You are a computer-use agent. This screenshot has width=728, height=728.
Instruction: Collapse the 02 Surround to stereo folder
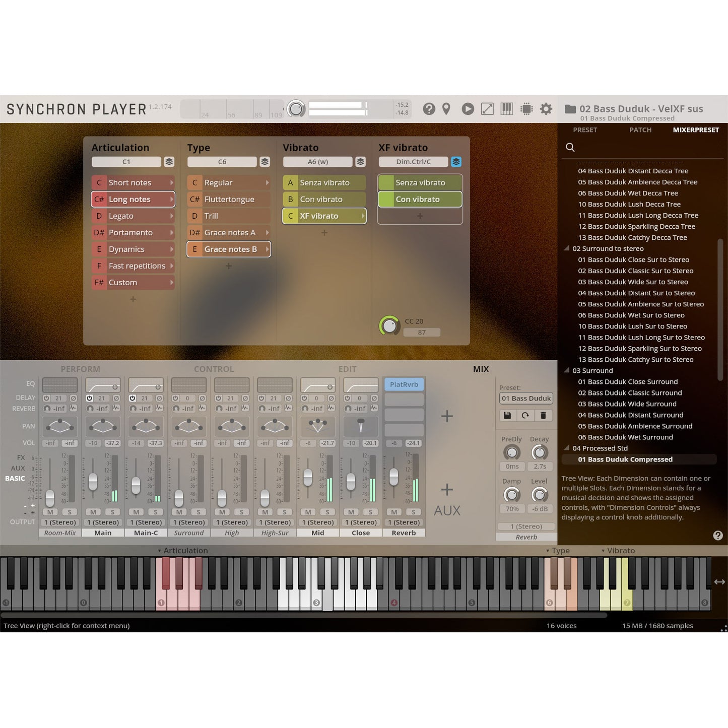[x=567, y=248]
